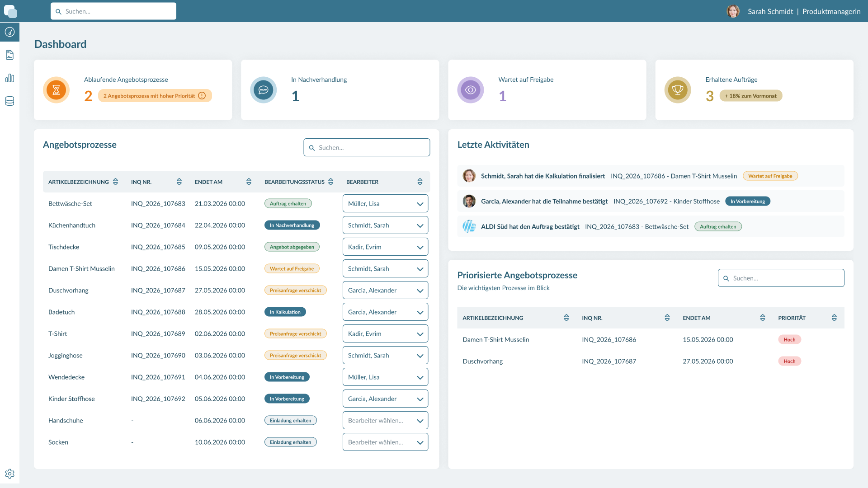Open Bearbeiter dropdown for Wendedecke row
868x488 pixels.
[x=385, y=377]
